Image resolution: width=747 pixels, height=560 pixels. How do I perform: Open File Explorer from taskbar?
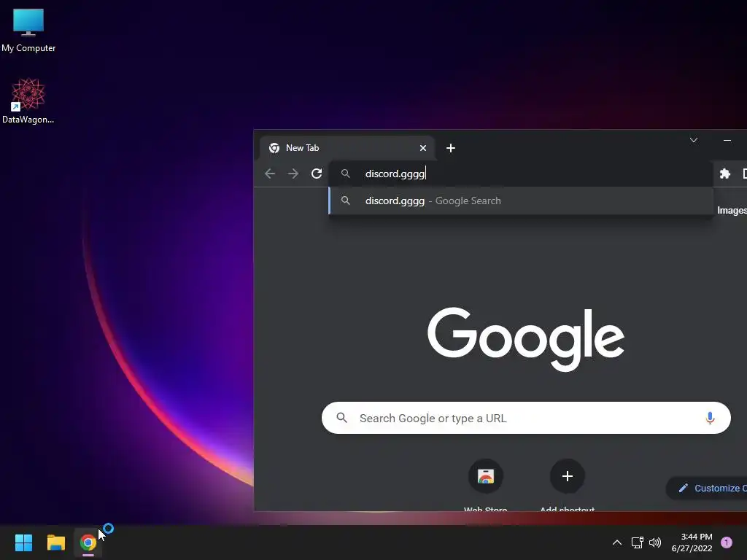(x=55, y=542)
